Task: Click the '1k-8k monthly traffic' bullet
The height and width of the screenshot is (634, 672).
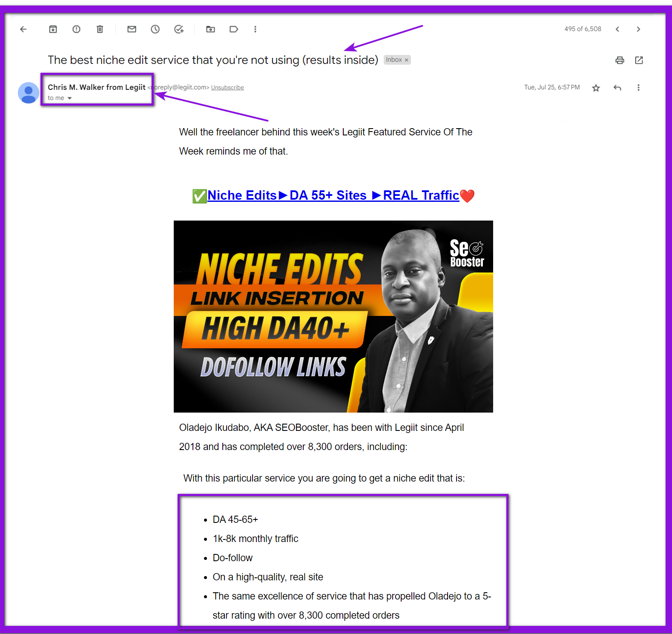Action: [x=256, y=539]
